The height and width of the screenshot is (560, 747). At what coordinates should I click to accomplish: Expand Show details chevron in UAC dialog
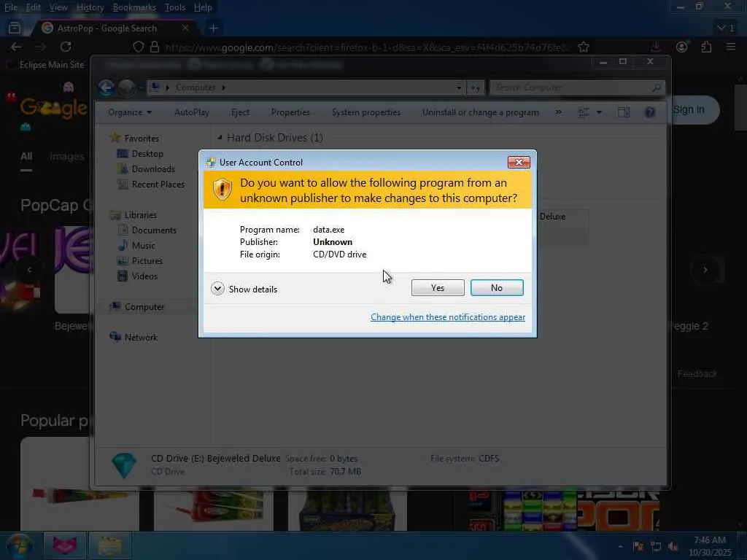click(x=217, y=289)
